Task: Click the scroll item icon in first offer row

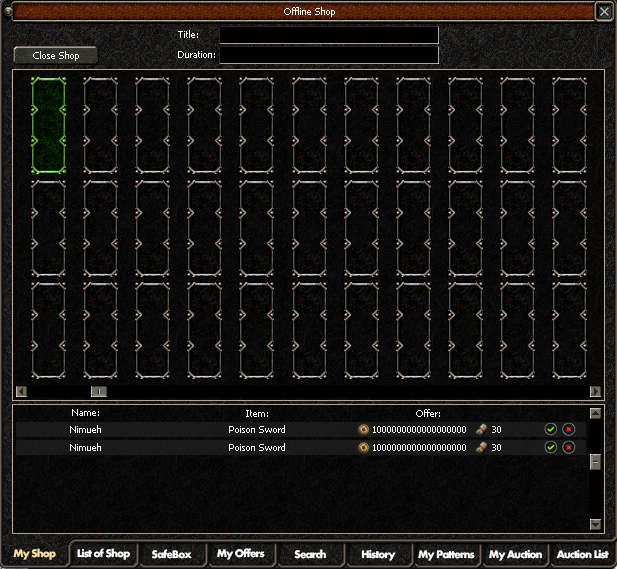Action: 481,429
